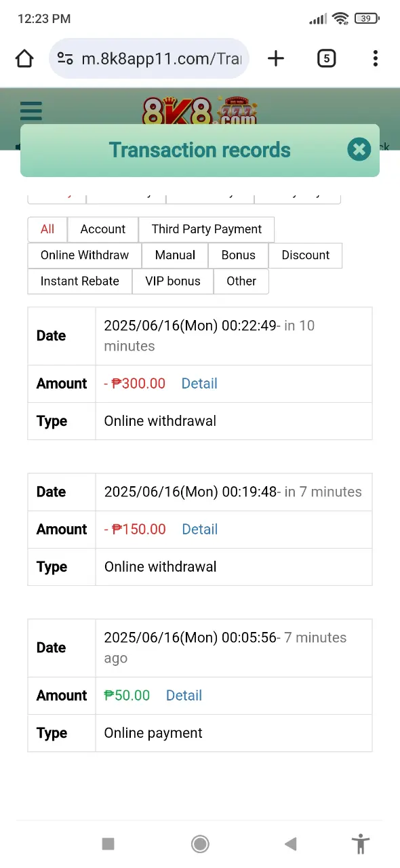Viewport: 400px width, 868px height.
Task: Tap the address bar URL m.8k8app11.com
Action: point(161,59)
